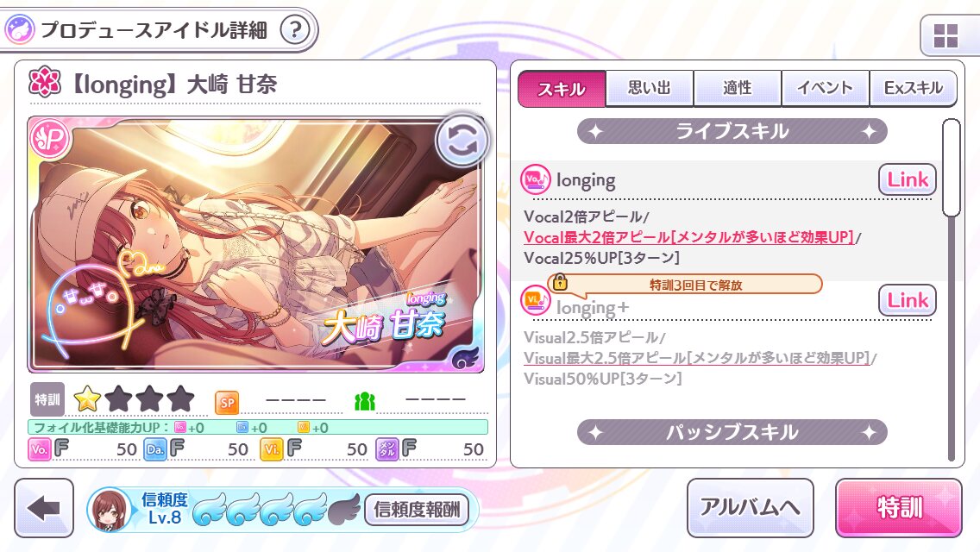Switch to the 思い出 tab
Screen dimensions: 980x552
point(650,88)
